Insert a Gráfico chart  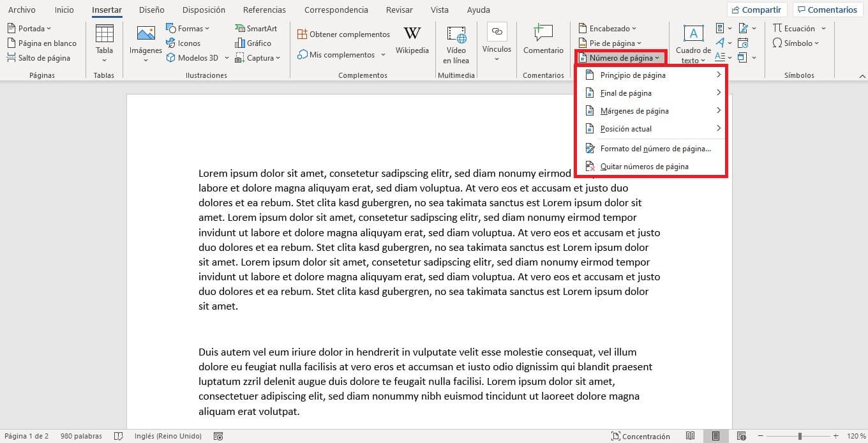point(253,43)
